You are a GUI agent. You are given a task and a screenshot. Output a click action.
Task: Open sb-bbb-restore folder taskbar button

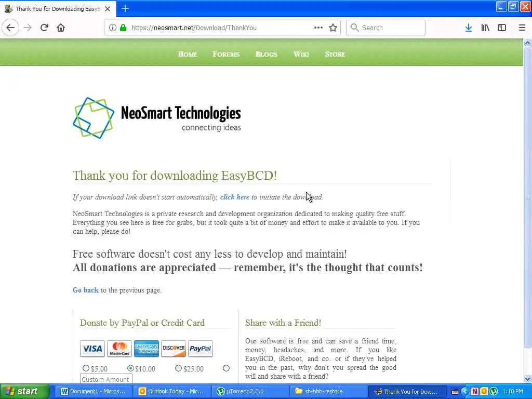tap(329, 392)
